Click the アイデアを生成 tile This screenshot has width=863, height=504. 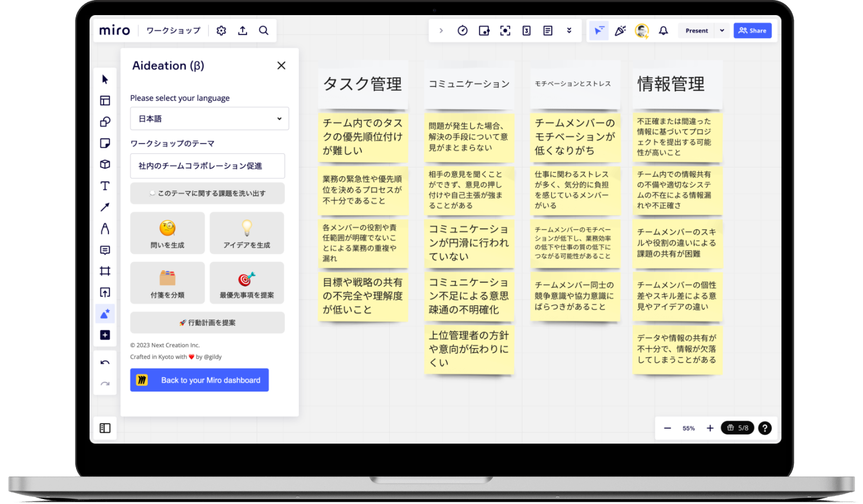pos(246,233)
